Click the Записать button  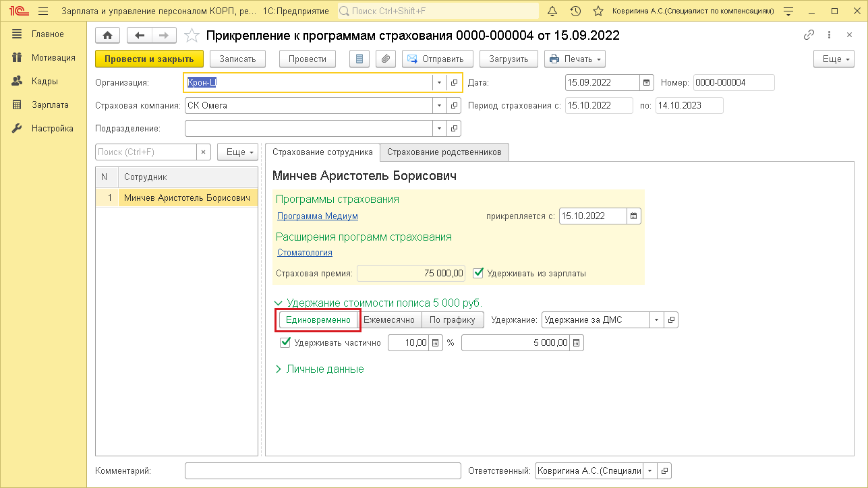tap(238, 59)
